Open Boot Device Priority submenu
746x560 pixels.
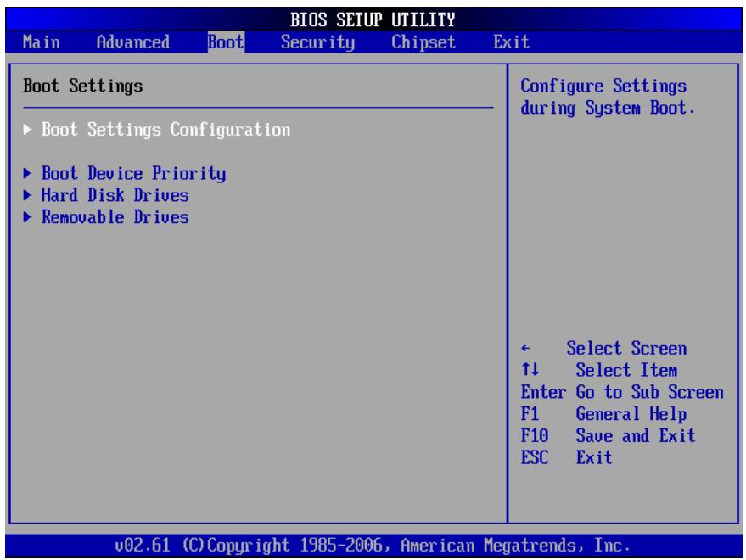coord(133,174)
